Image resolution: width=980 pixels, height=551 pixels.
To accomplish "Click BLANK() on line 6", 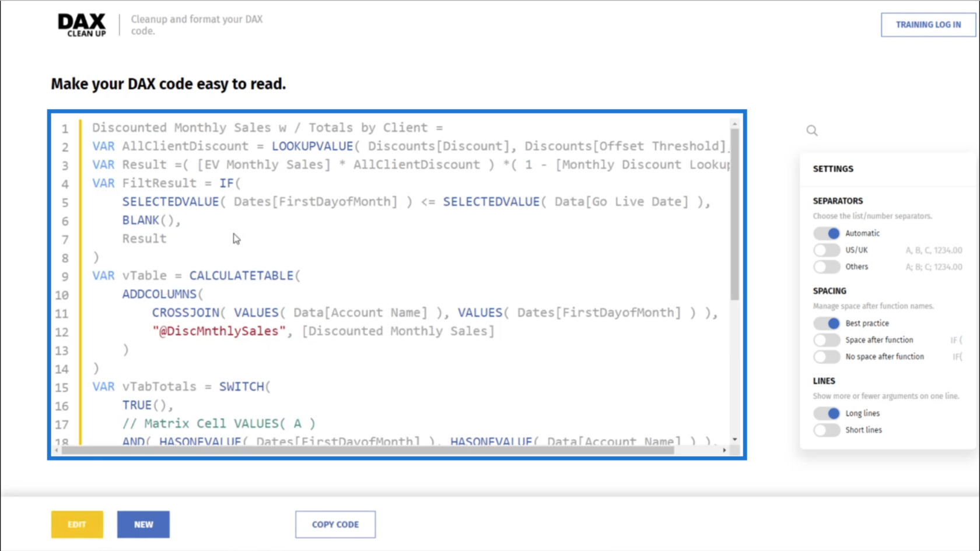I will pos(148,220).
